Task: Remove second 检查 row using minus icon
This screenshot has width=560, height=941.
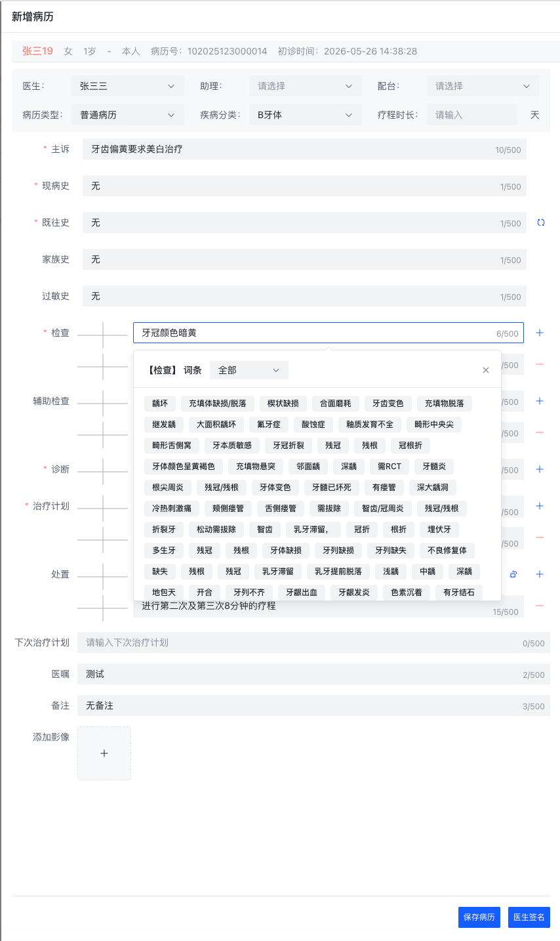Action: click(540, 364)
